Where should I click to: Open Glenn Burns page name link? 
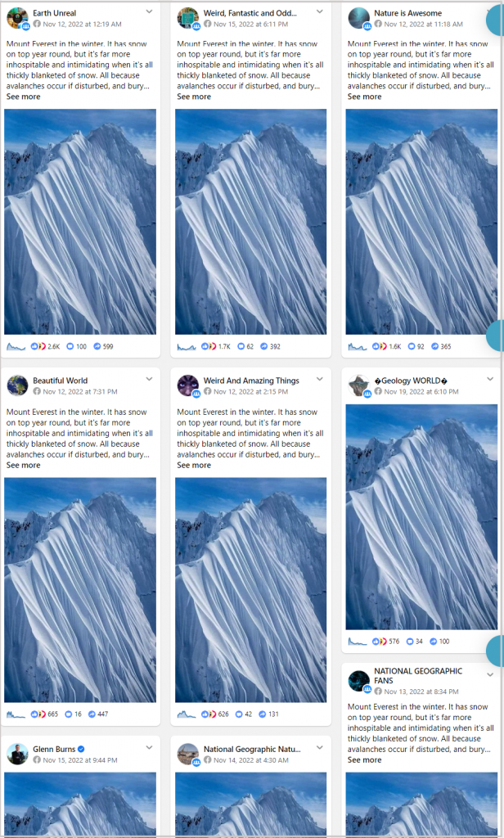(x=54, y=750)
